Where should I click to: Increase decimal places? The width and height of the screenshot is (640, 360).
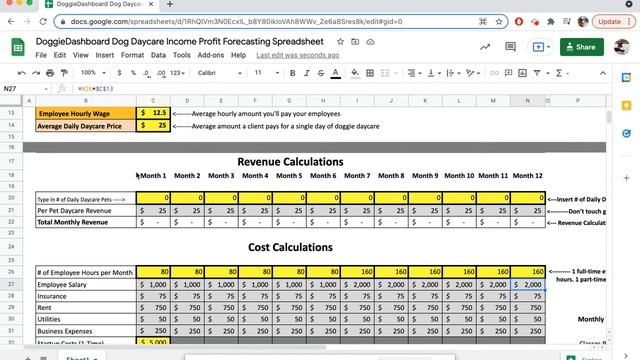161,73
